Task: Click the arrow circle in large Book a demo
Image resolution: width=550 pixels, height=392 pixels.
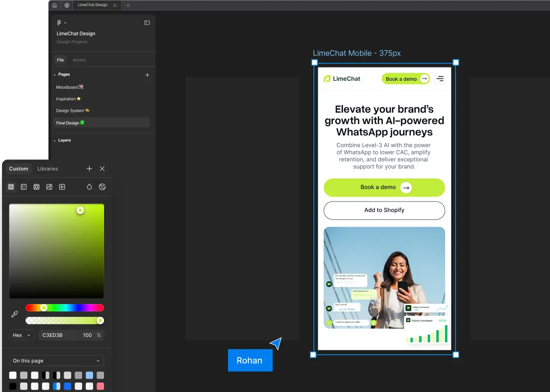Action: pyautogui.click(x=406, y=188)
